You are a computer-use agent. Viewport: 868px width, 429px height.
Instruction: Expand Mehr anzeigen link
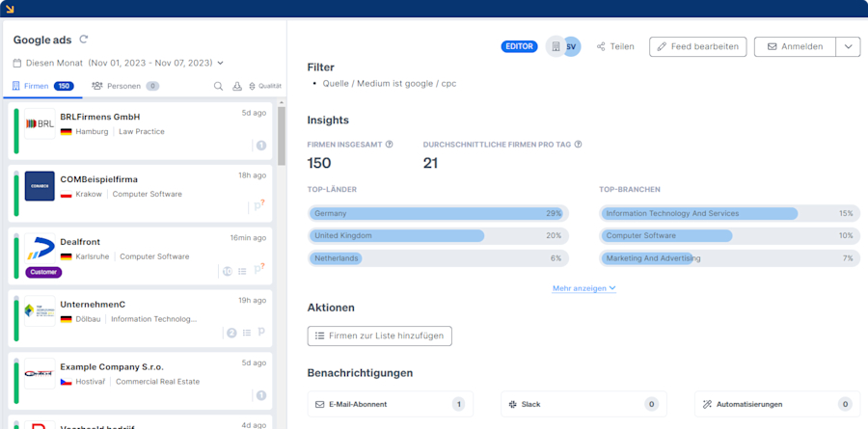coord(584,288)
